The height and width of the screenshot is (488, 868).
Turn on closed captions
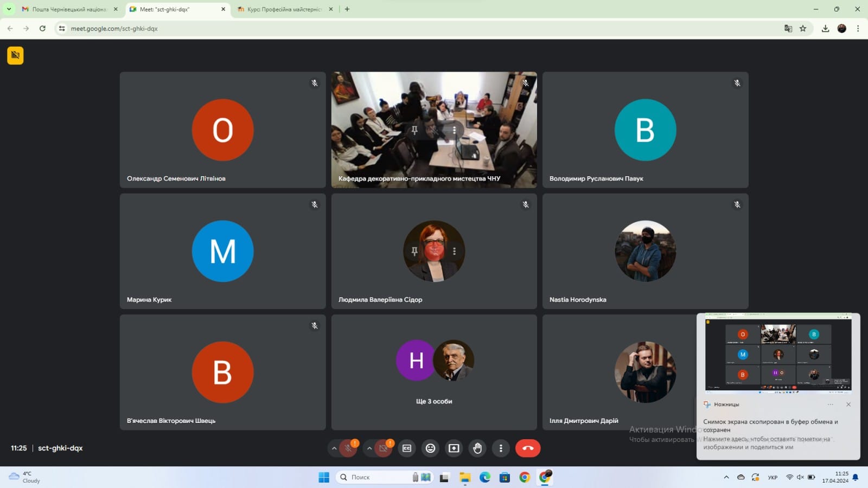[407, 448]
